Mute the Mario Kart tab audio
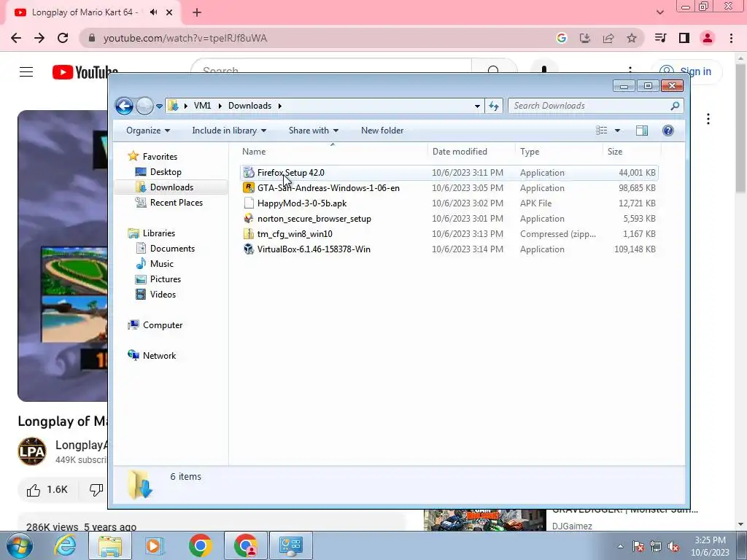747x560 pixels. point(153,12)
